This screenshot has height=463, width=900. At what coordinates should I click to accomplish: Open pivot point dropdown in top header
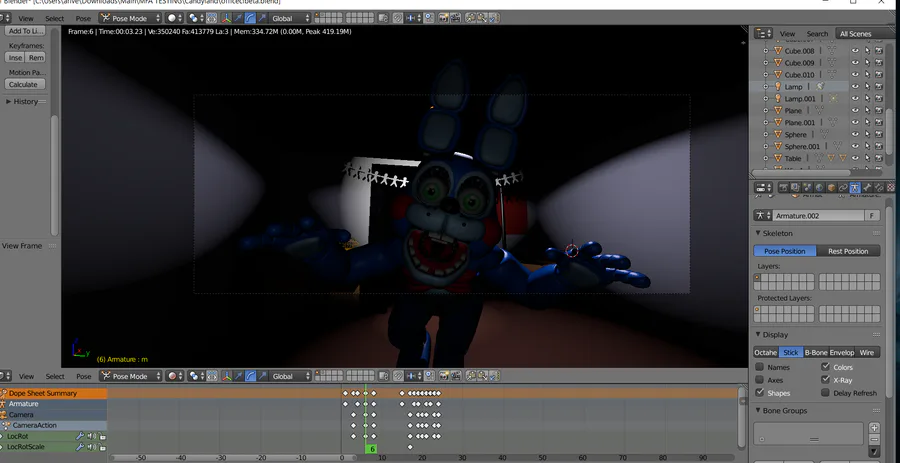pos(196,18)
